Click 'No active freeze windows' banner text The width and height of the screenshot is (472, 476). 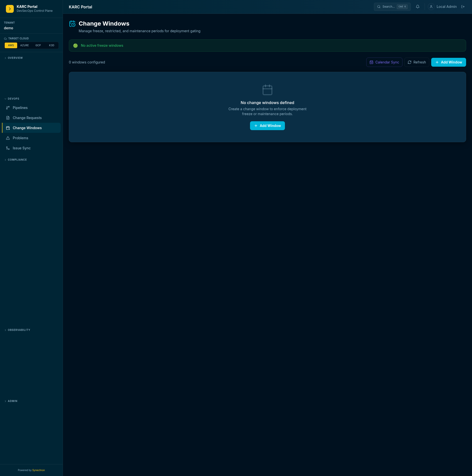coord(102,46)
